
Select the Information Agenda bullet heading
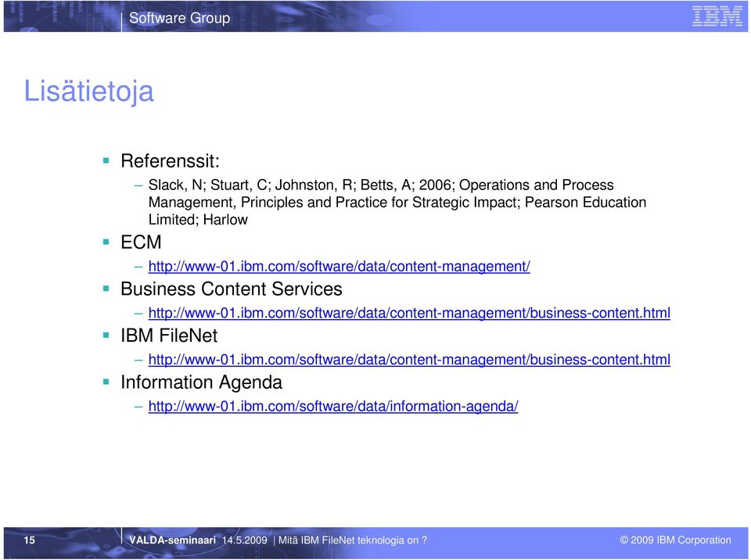[201, 382]
